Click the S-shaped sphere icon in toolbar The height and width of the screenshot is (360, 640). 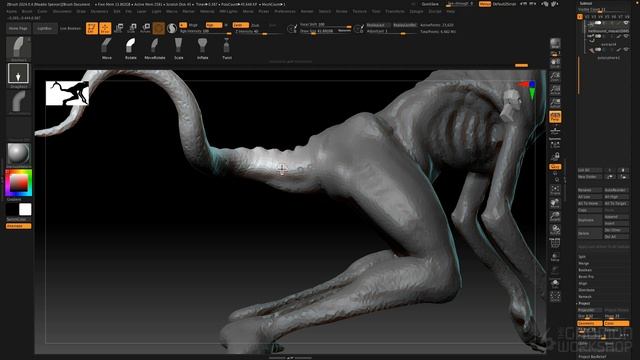(172, 28)
